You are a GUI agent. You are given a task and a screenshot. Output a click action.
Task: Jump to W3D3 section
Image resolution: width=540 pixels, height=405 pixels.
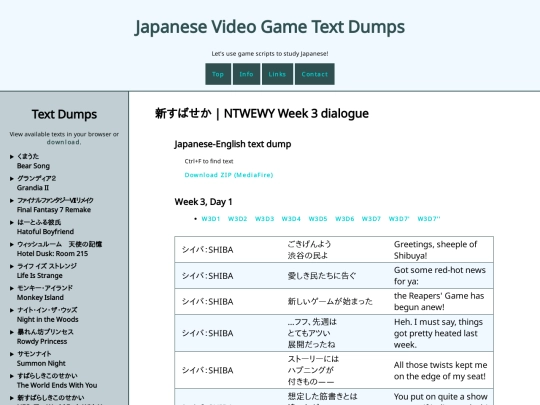264,219
